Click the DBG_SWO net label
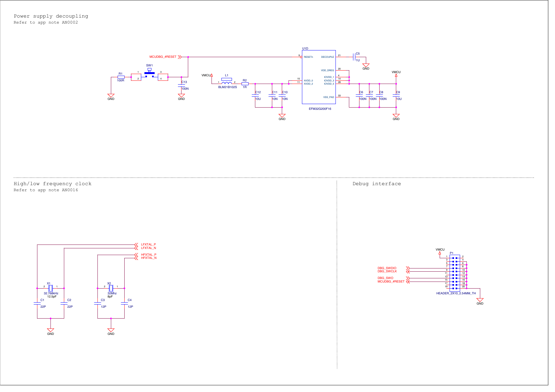The height and width of the screenshot is (392, 555). point(385,278)
